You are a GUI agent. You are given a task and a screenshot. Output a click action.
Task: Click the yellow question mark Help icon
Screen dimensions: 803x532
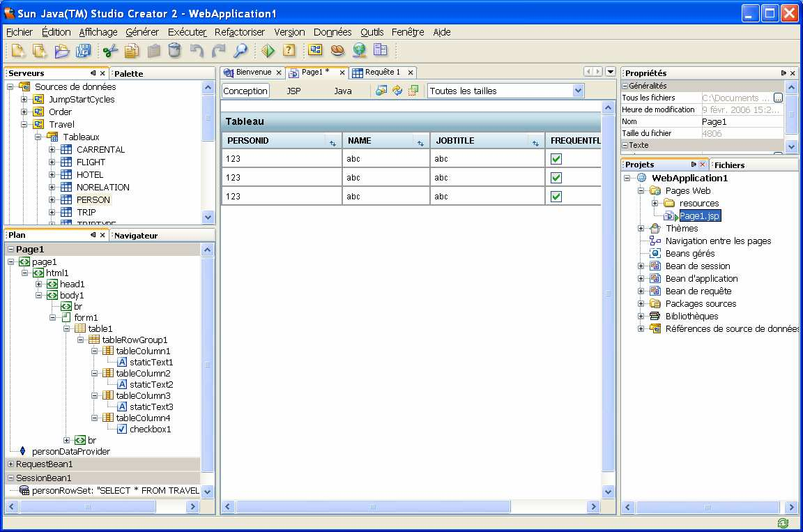tap(289, 50)
